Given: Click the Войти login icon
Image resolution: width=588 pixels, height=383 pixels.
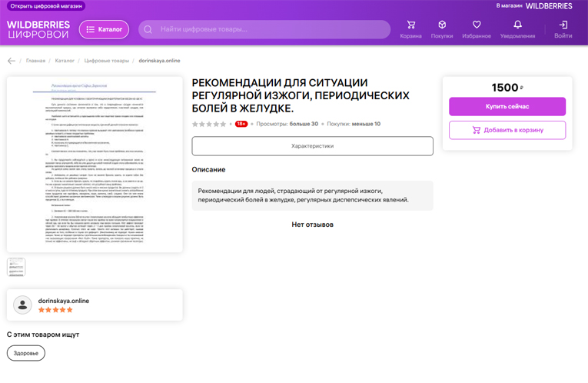Looking at the screenshot, I should click(x=563, y=25).
